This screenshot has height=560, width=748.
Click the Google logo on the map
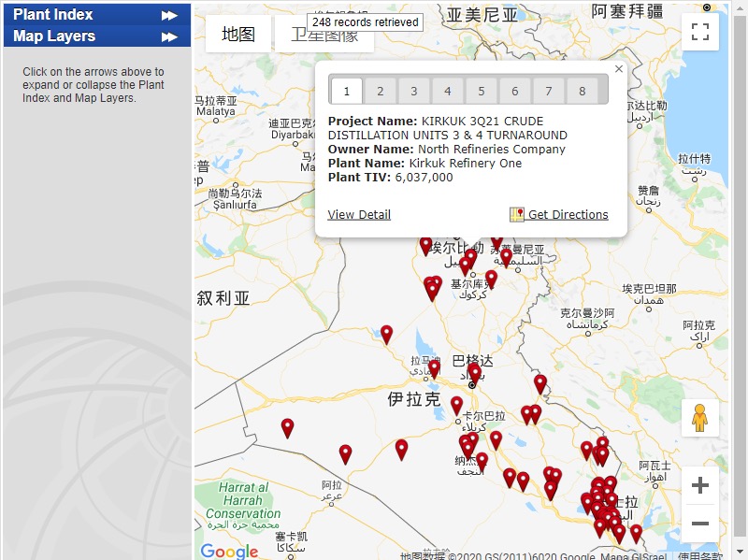pos(229,551)
